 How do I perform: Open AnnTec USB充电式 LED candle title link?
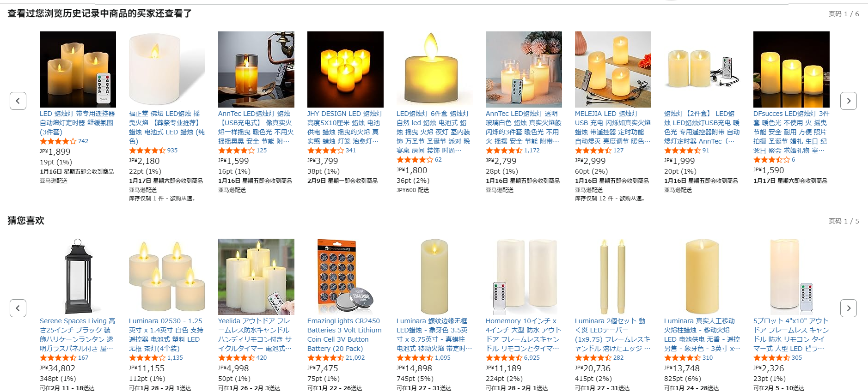(x=256, y=127)
